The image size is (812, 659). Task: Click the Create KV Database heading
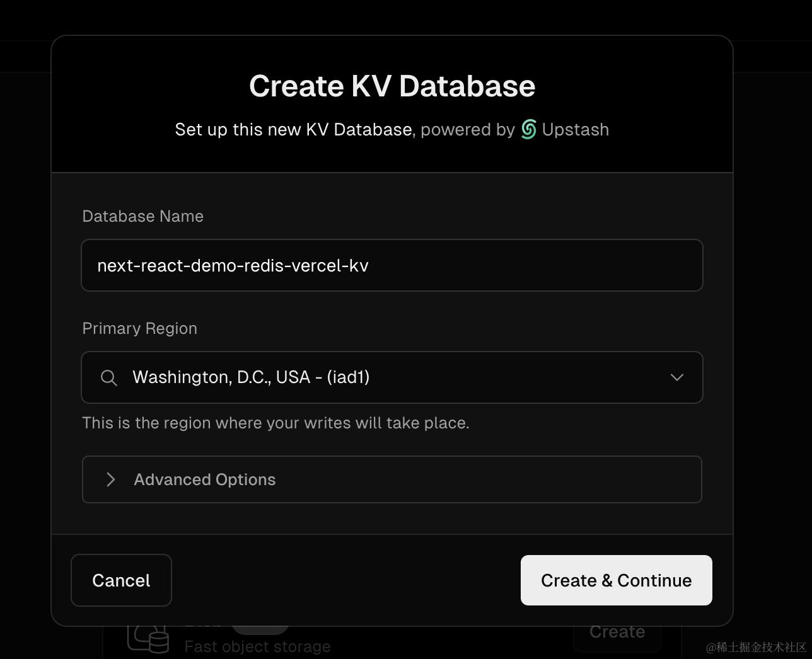pyautogui.click(x=392, y=86)
